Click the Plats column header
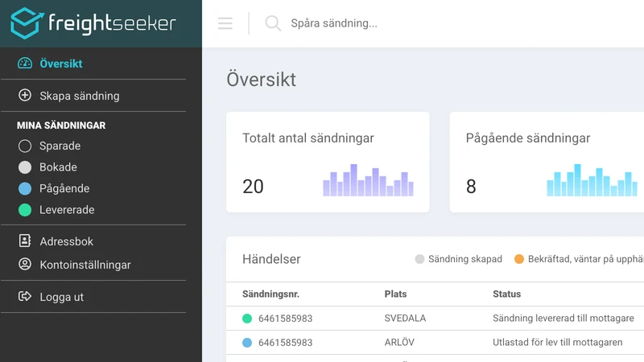Screen dimensions: 644x362 click(x=395, y=294)
